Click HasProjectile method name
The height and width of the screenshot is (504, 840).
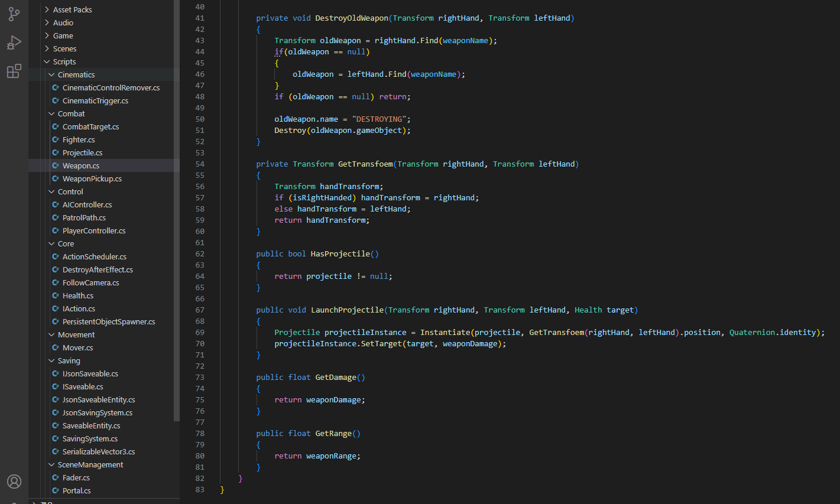coord(340,253)
